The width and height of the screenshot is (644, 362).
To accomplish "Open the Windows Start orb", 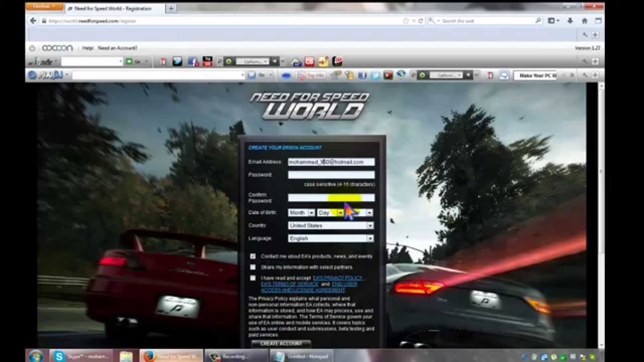I will click(x=36, y=356).
